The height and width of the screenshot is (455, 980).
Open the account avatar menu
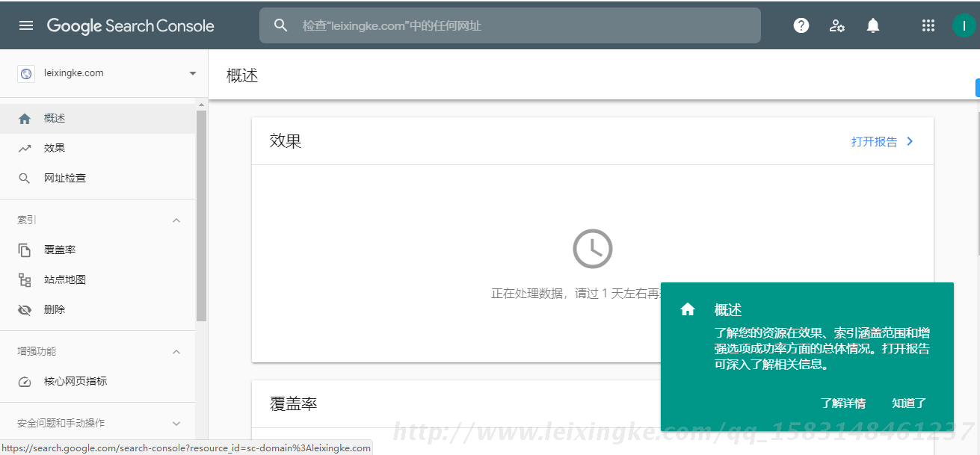click(x=964, y=25)
